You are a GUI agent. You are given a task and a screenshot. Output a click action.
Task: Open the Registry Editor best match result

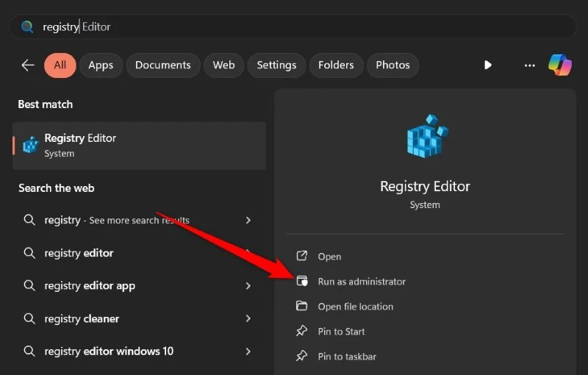(x=139, y=146)
